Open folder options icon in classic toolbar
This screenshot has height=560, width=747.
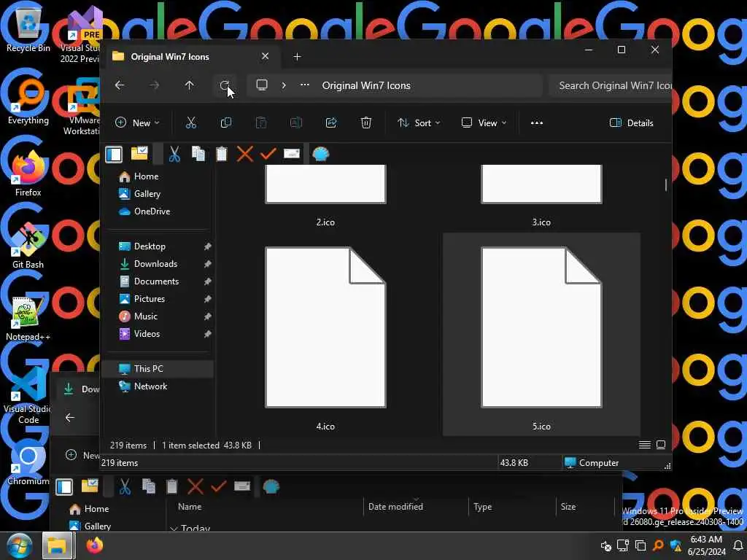pos(139,154)
